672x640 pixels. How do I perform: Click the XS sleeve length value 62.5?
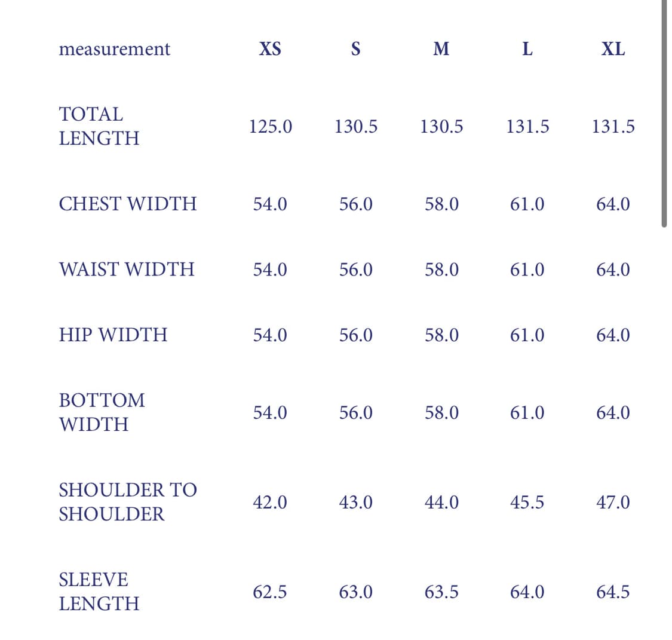(270, 592)
